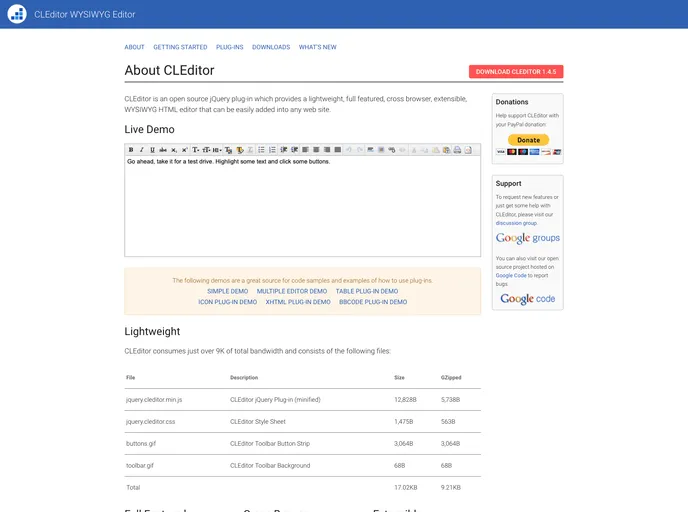This screenshot has height=512, width=688.
Task: Apply underline using the U toolbar icon
Action: click(x=152, y=150)
